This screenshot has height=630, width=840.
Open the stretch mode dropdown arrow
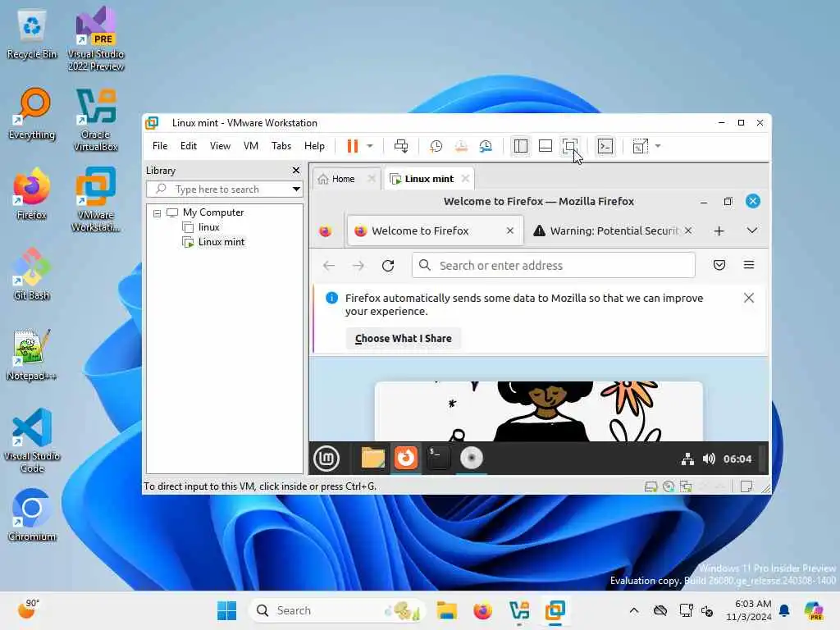(658, 146)
